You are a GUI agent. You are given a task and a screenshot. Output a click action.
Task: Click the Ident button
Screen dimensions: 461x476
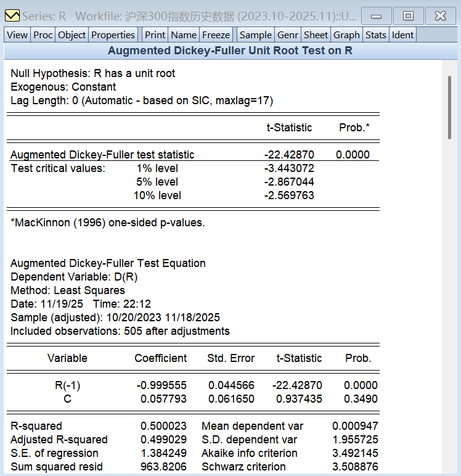coord(402,35)
